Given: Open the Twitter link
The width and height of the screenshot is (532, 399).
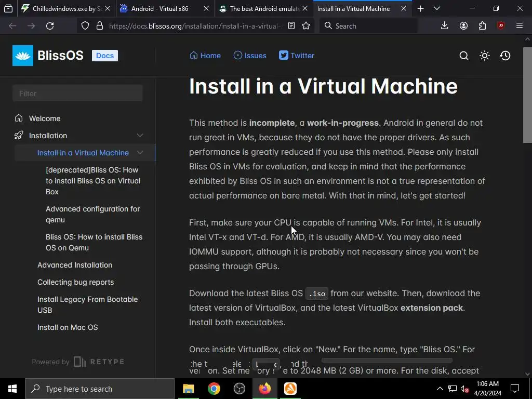Looking at the screenshot, I should tap(297, 55).
